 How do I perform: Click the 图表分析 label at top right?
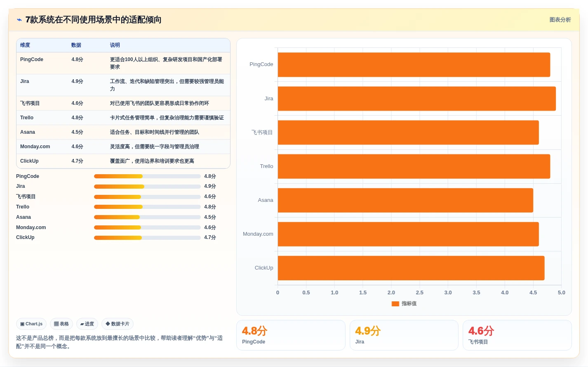(x=560, y=20)
